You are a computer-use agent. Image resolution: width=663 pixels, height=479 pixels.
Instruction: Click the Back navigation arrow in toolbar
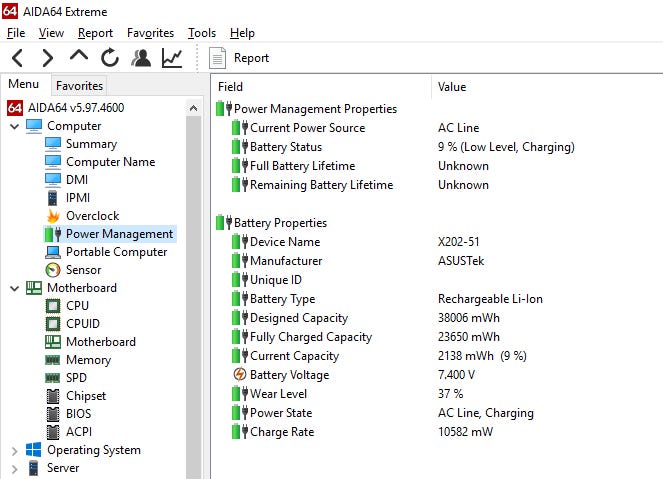tap(18, 58)
